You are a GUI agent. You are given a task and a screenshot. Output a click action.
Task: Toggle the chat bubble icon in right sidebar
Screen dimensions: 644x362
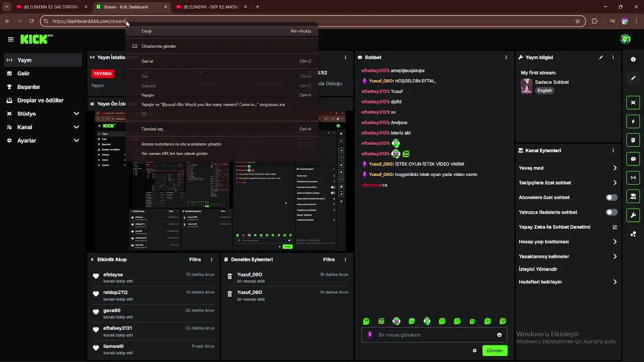[x=633, y=159]
